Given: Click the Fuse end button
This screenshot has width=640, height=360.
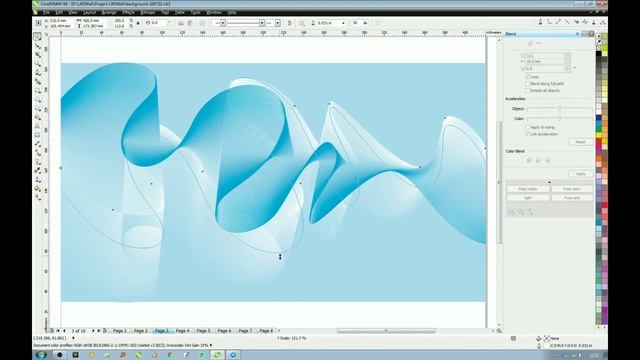Looking at the screenshot, I should [572, 198].
